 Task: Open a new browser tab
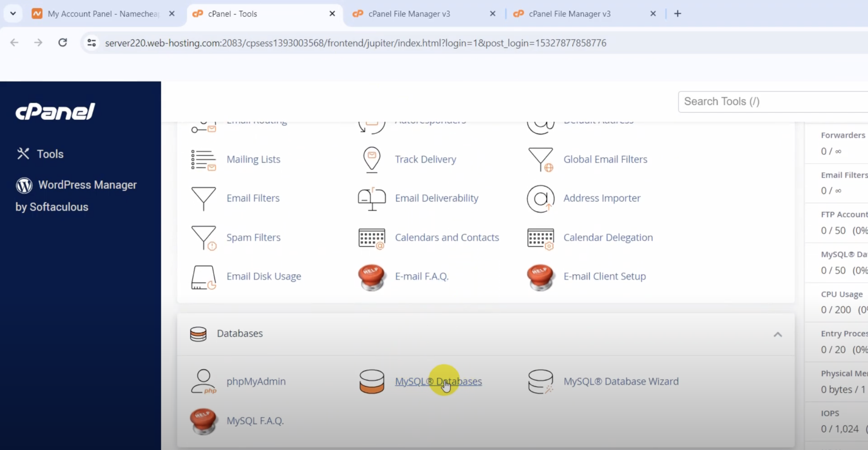678,14
